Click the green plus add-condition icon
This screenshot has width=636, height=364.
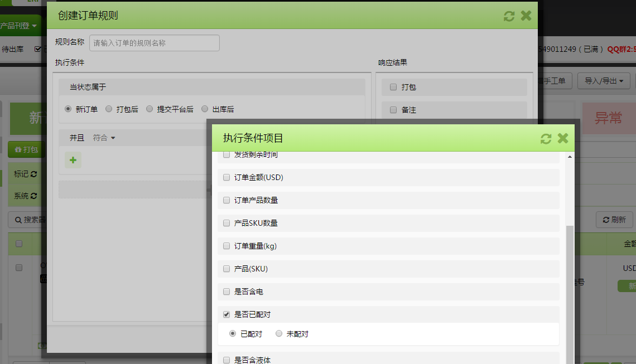tap(73, 160)
